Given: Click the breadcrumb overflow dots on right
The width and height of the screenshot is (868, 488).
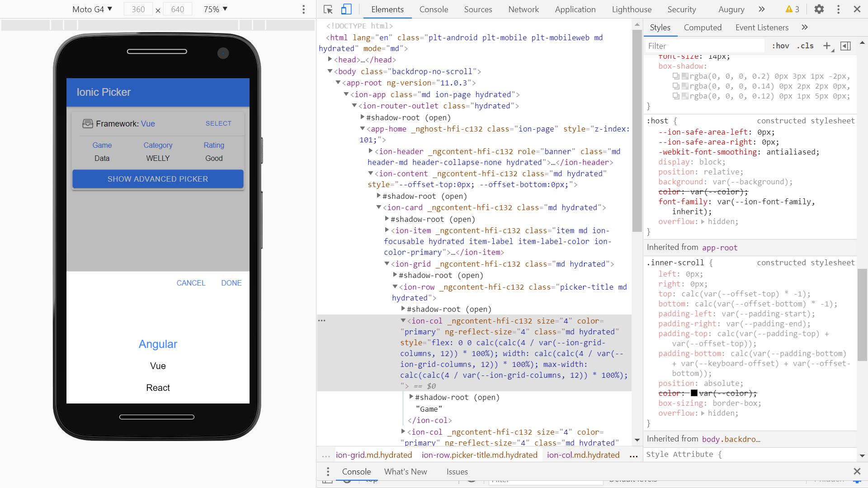Looking at the screenshot, I should 634,455.
